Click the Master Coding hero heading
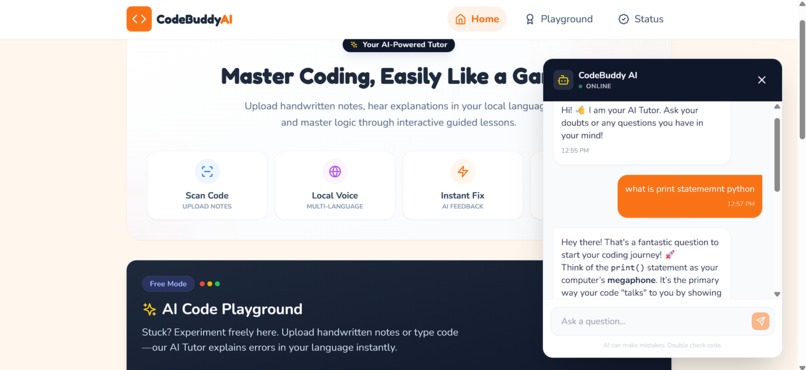Viewport: 806px width, 370px height. point(383,77)
